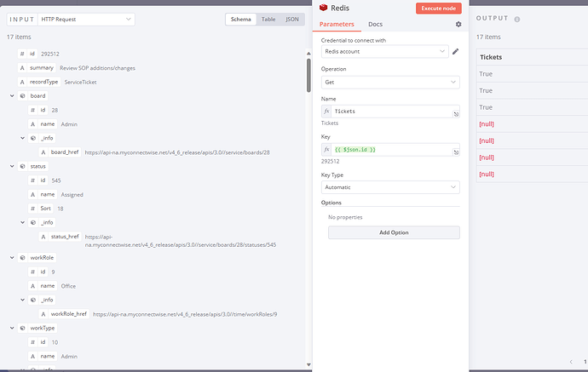Select the recordType field pill
The image size is (588, 372).
[x=39, y=82]
